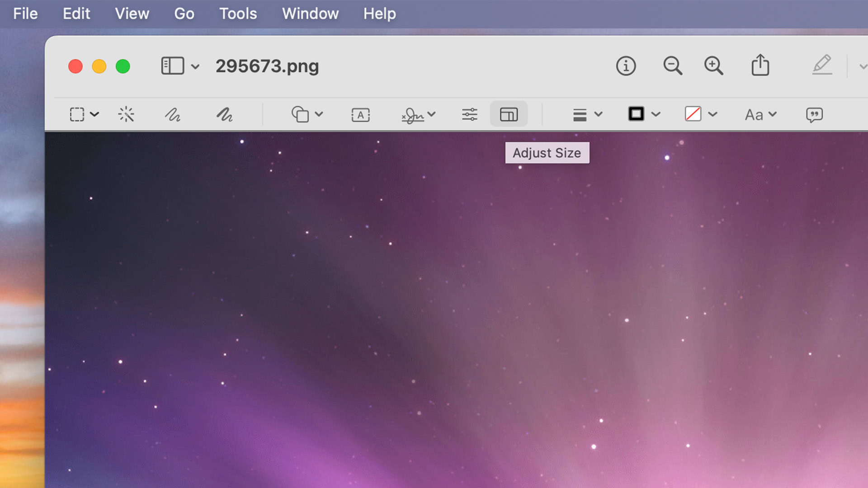Select the thicker Draw pen tool
The image size is (868, 488).
pyautogui.click(x=224, y=114)
